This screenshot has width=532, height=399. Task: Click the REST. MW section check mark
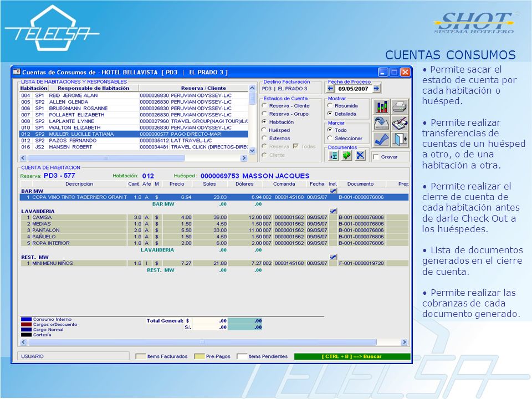(333, 257)
